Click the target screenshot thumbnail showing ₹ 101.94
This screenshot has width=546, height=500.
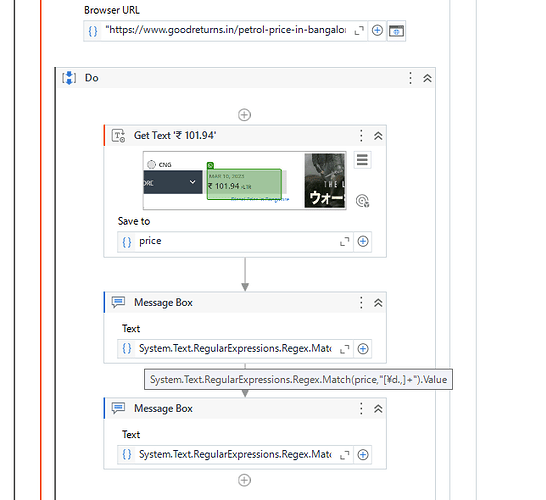[x=244, y=180]
